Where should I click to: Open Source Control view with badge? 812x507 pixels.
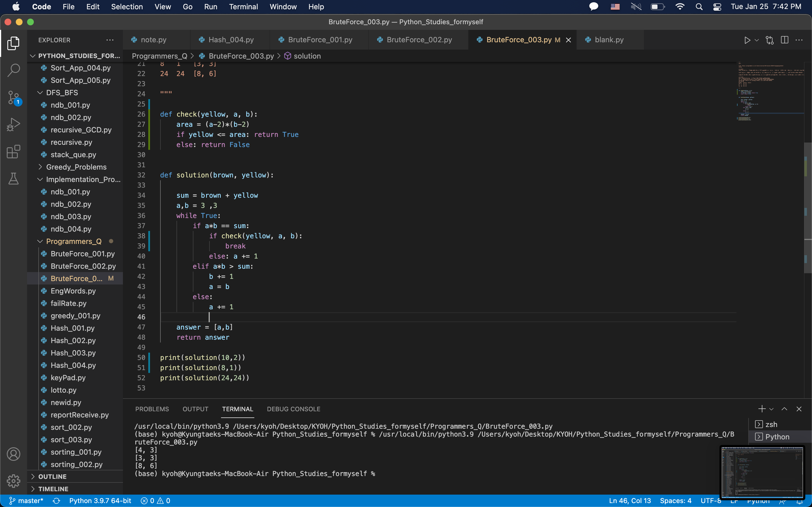pos(14,97)
